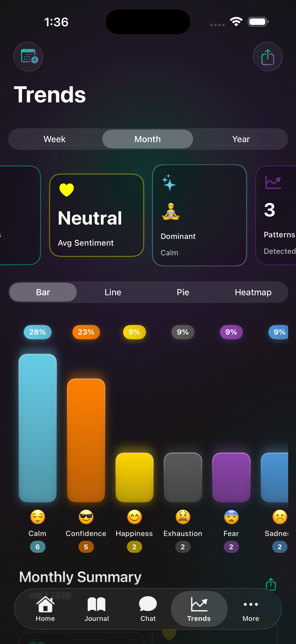
Task: Select the Trends tab icon
Action: tap(199, 609)
